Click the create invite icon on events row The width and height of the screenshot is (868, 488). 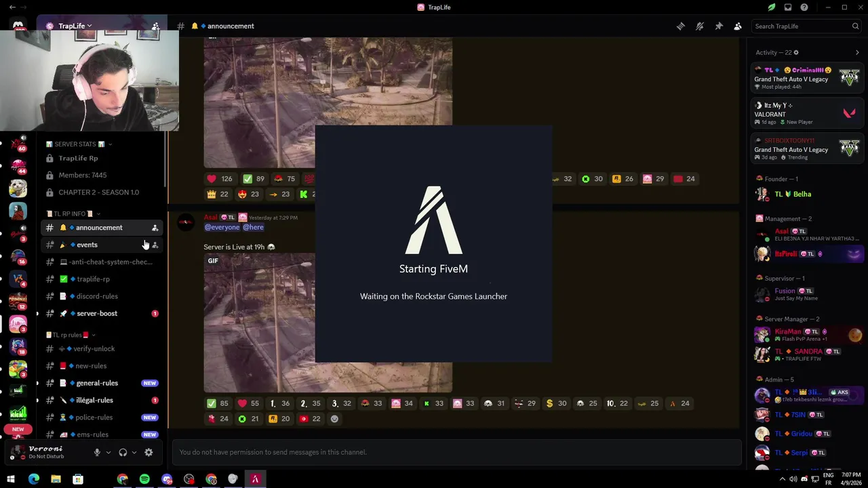point(155,245)
